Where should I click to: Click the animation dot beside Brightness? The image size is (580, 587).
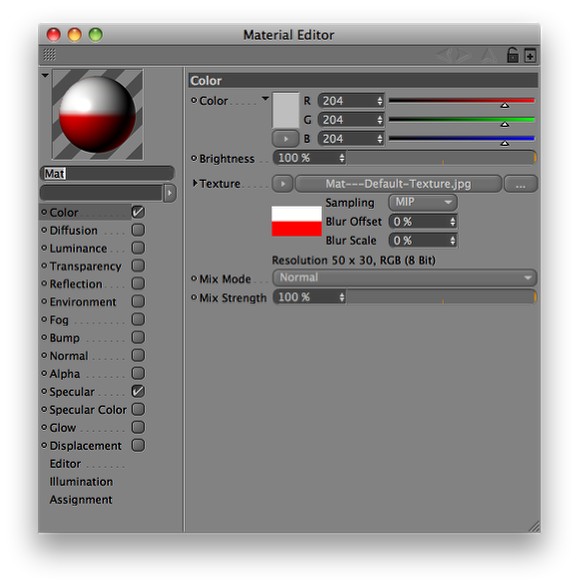click(194, 158)
